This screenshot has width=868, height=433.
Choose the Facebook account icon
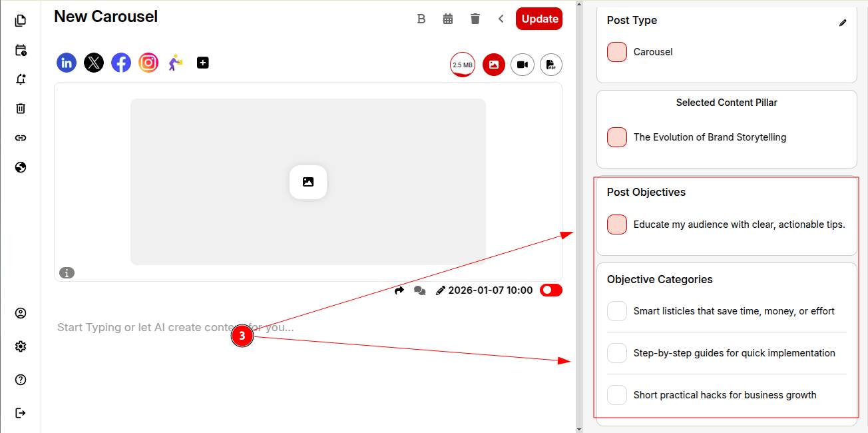[121, 63]
